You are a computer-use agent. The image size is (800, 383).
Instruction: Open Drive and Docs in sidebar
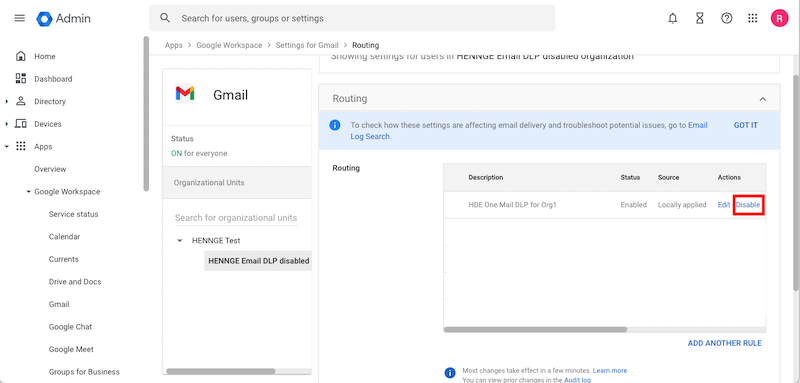point(74,282)
